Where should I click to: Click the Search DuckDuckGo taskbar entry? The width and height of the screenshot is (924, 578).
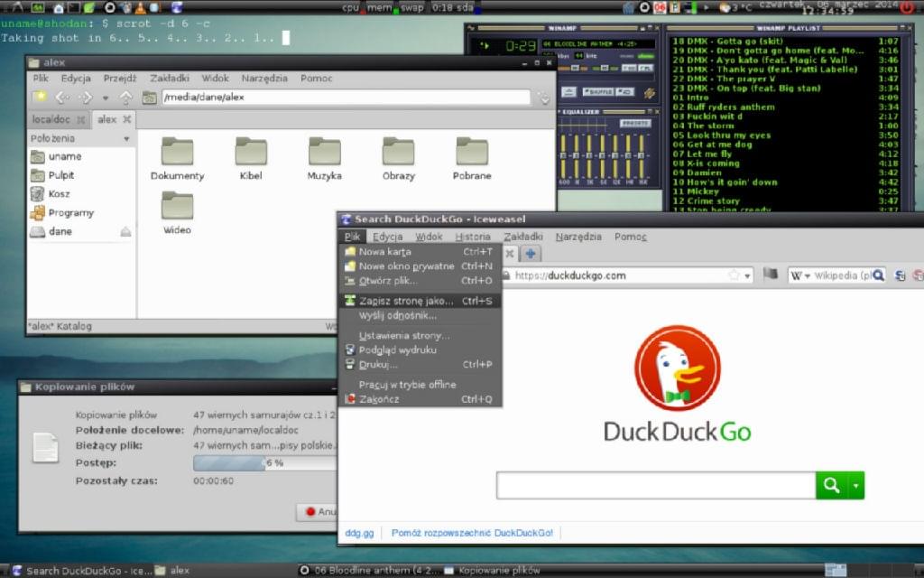tap(82, 571)
